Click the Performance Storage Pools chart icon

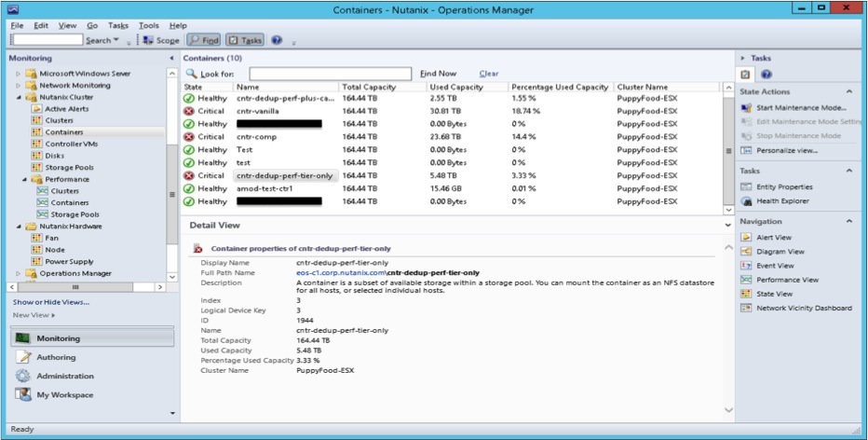tap(42, 214)
